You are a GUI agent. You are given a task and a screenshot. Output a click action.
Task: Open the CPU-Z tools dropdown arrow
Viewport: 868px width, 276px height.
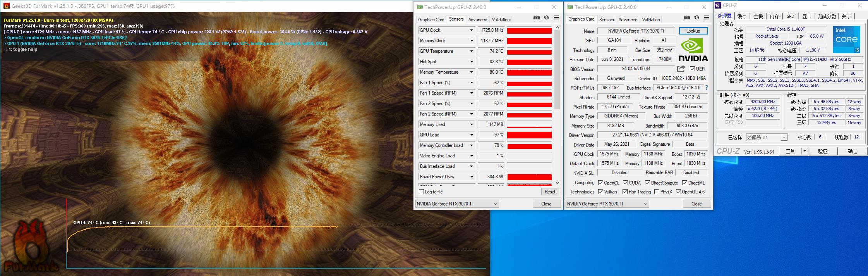coord(805,151)
